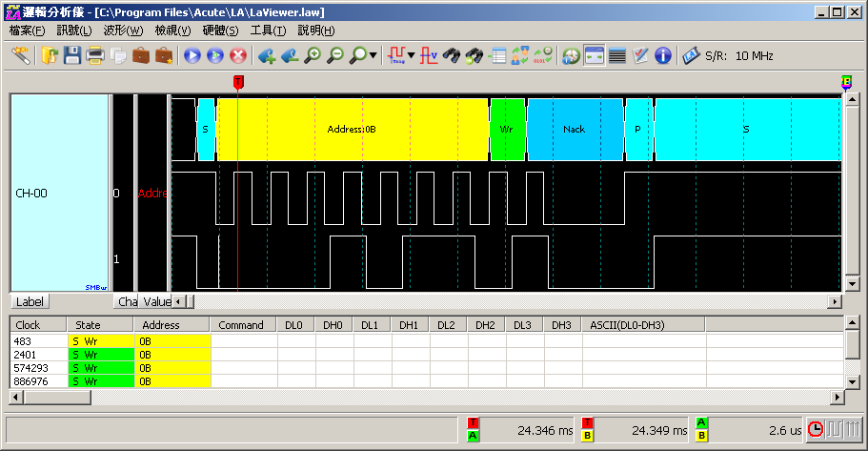The height and width of the screenshot is (451, 868).
Task: Select the CH-00 channel label
Action: [x=31, y=194]
